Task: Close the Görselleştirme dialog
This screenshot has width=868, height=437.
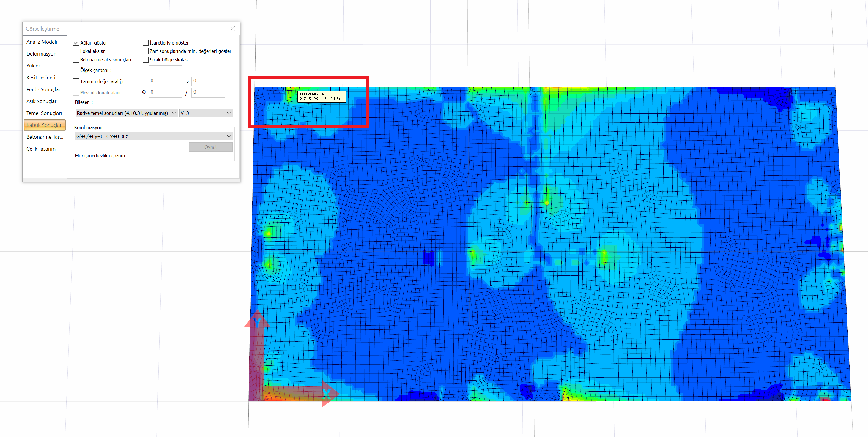Action: (x=232, y=29)
